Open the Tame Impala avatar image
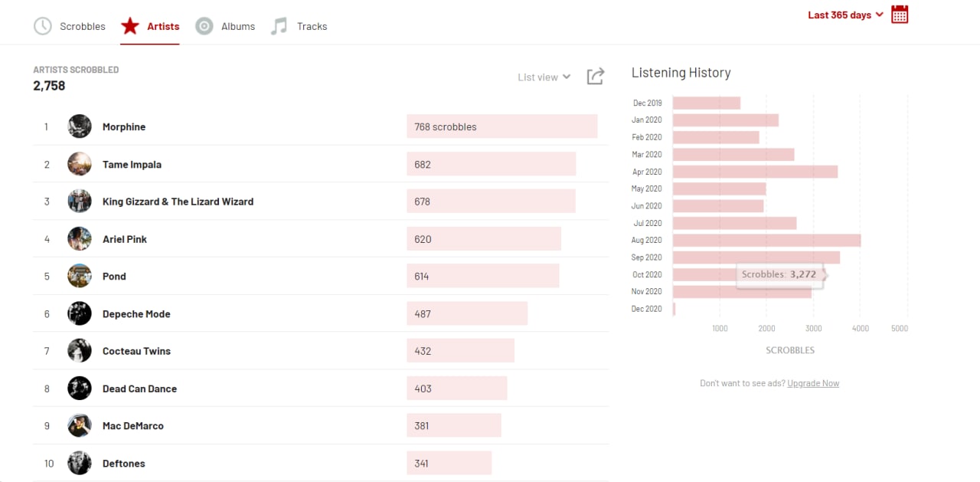The width and height of the screenshot is (980, 482). tap(80, 164)
